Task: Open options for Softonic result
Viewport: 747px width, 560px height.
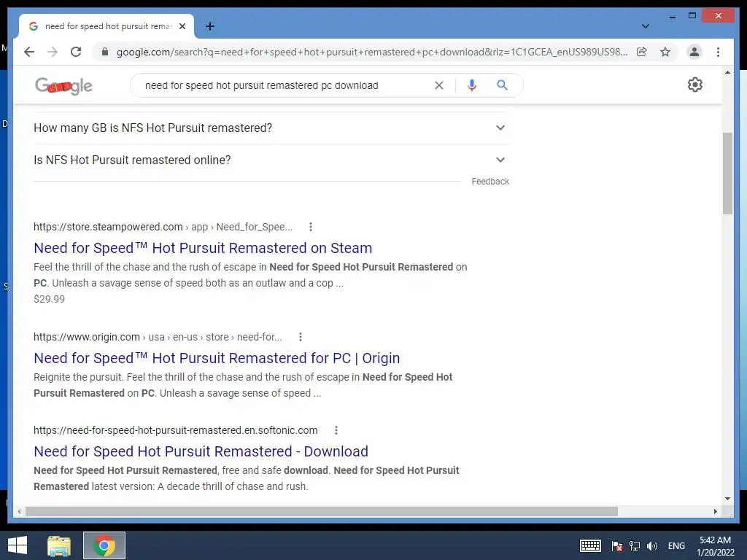Action: (336, 430)
